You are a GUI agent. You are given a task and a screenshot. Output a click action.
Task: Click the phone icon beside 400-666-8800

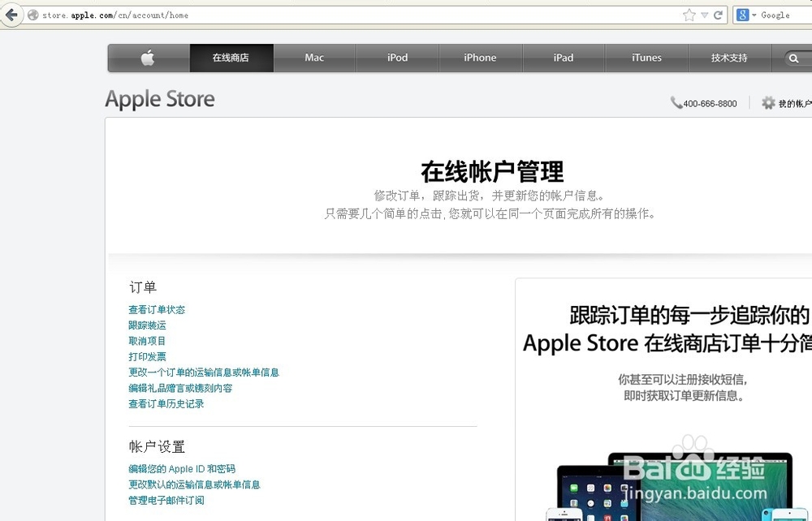click(676, 102)
